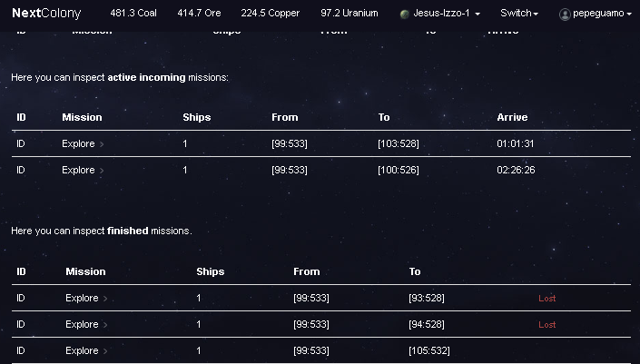The height and width of the screenshot is (364, 640).
Task: Click the Lost status for [94:528] mission
Action: (x=546, y=325)
